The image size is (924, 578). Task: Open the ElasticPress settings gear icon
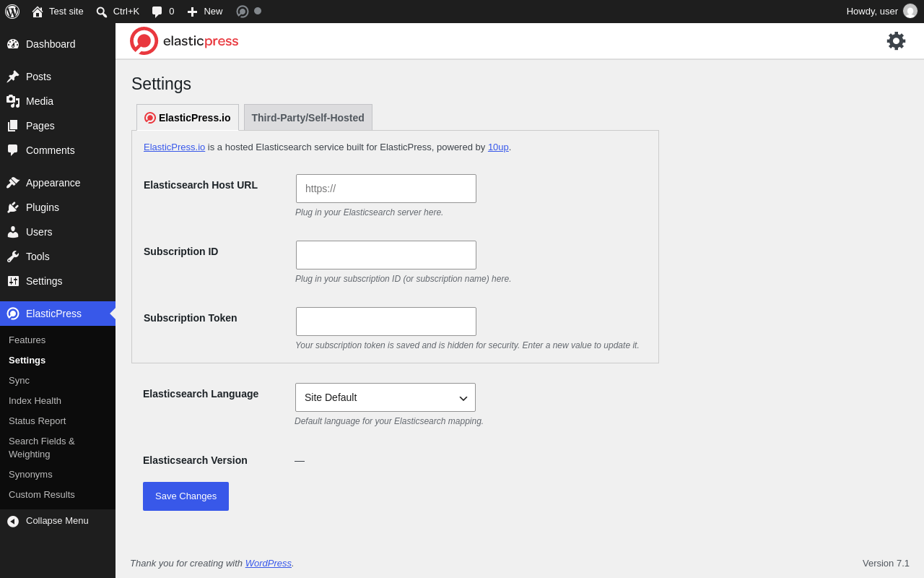(896, 41)
